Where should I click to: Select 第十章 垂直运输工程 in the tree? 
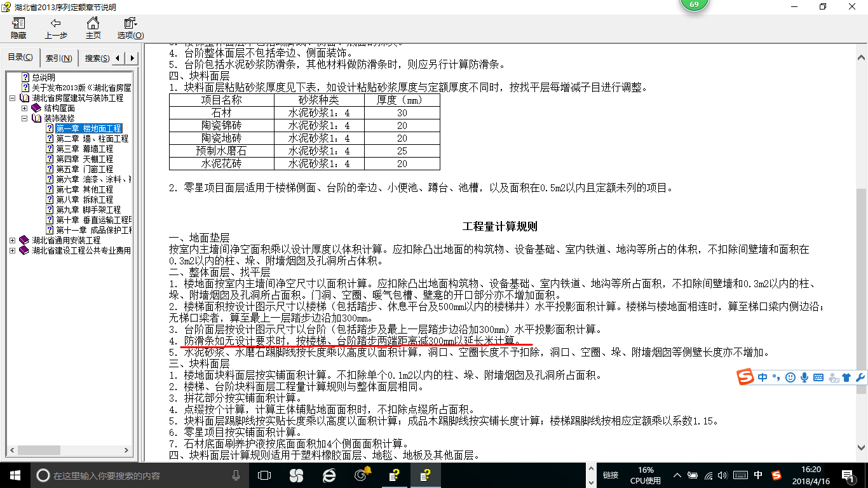(x=93, y=220)
